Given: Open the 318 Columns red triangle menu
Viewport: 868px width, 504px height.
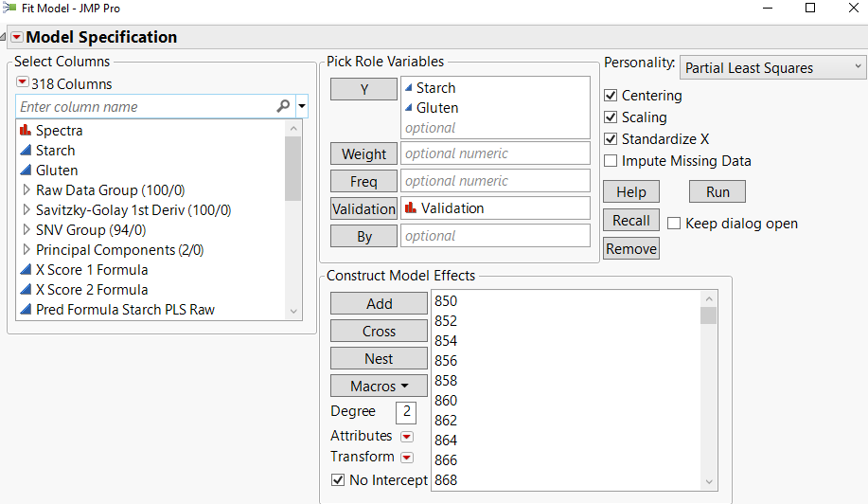Looking at the screenshot, I should tap(23, 83).
